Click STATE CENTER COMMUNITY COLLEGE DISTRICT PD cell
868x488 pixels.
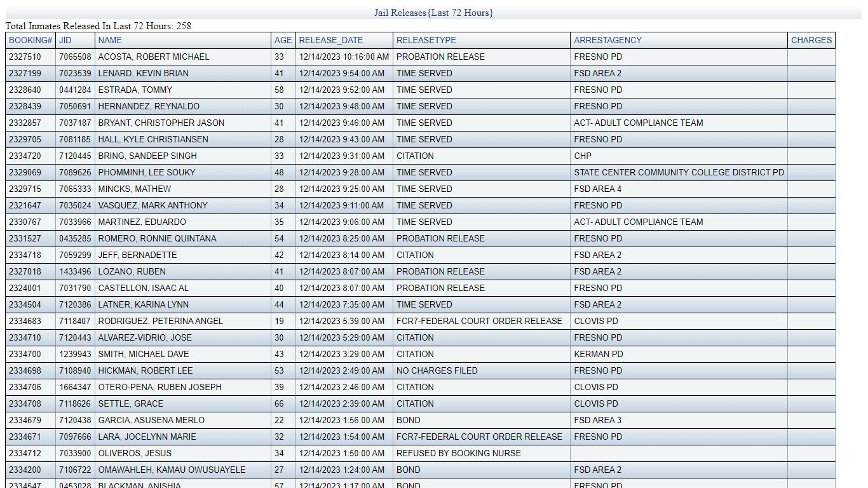679,172
